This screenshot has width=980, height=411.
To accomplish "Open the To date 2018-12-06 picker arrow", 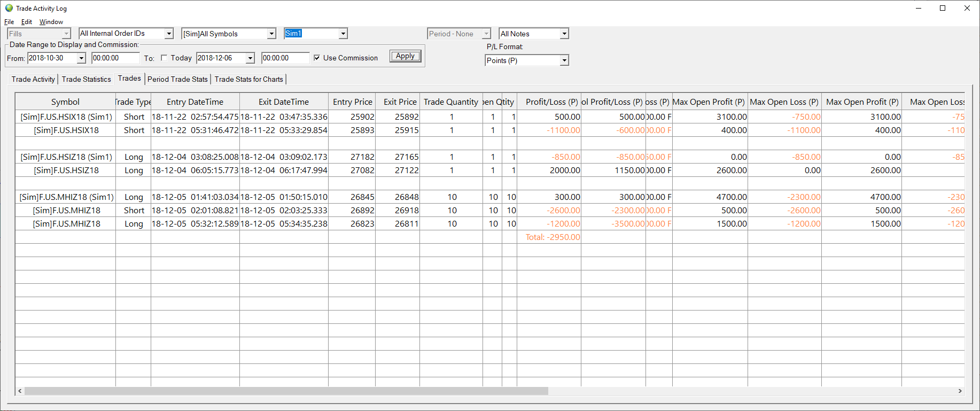I will (250, 58).
